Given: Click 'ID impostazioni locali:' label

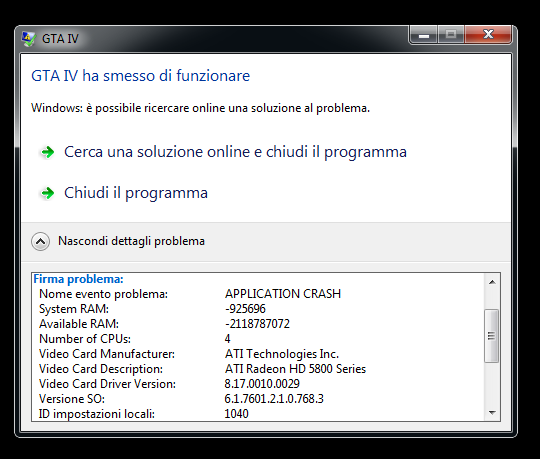Looking at the screenshot, I should (x=96, y=414).
